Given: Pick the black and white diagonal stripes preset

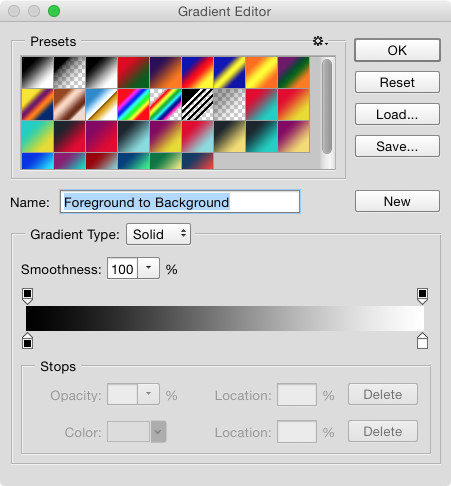Looking at the screenshot, I should point(198,104).
